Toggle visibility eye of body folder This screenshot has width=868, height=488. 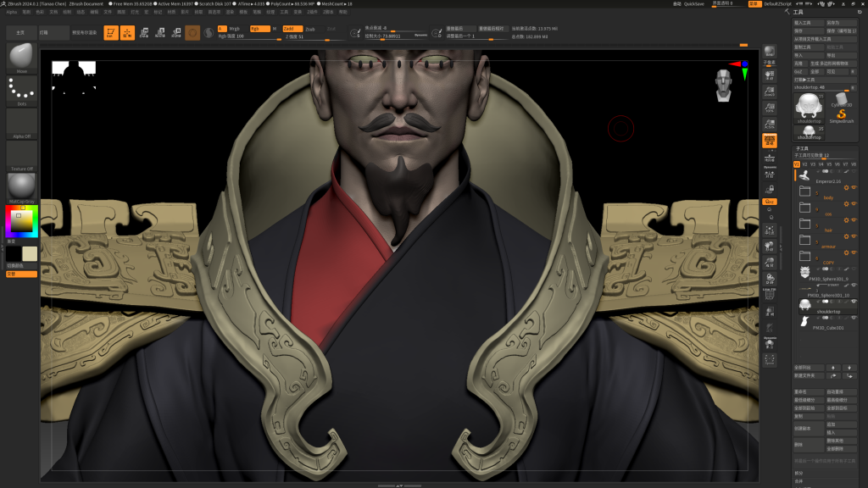click(x=854, y=187)
